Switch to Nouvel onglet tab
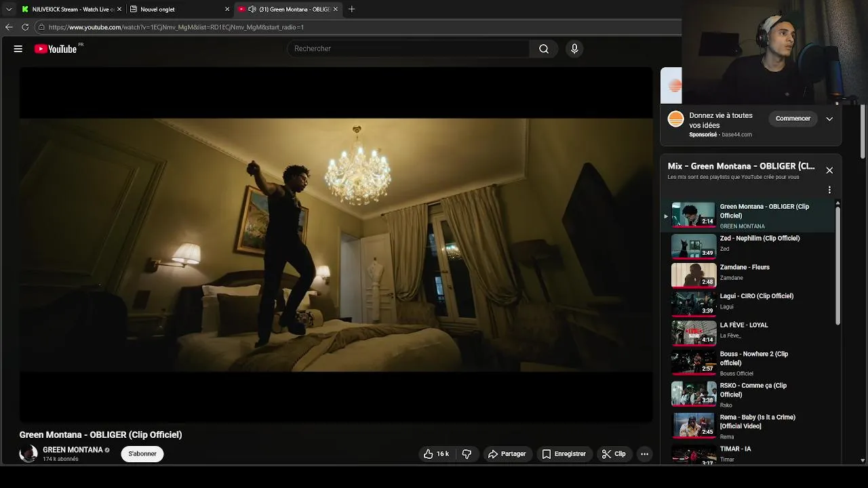This screenshot has height=488, width=868. pyautogui.click(x=180, y=9)
